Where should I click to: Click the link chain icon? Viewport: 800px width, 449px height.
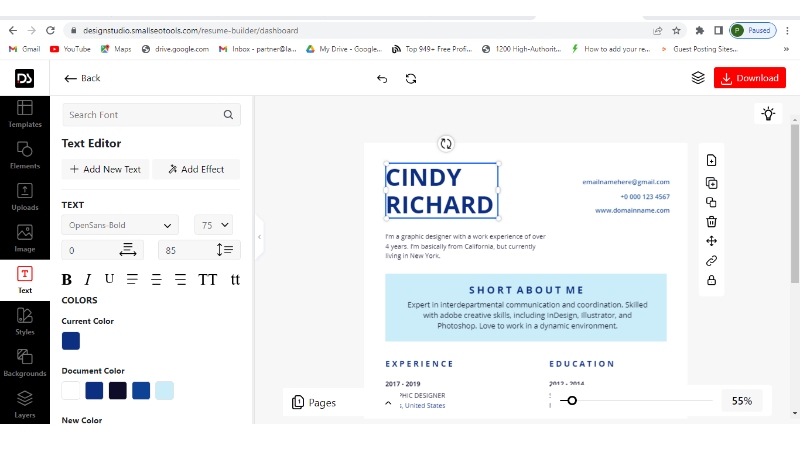point(711,261)
